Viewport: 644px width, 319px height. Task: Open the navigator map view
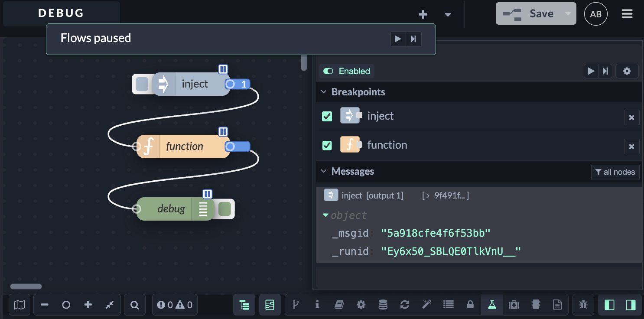click(20, 305)
